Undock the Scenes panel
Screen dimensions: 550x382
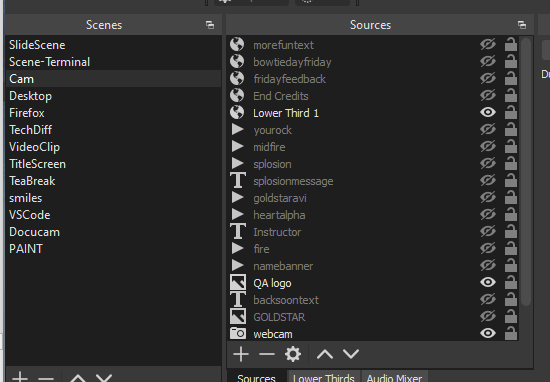pos(210,25)
